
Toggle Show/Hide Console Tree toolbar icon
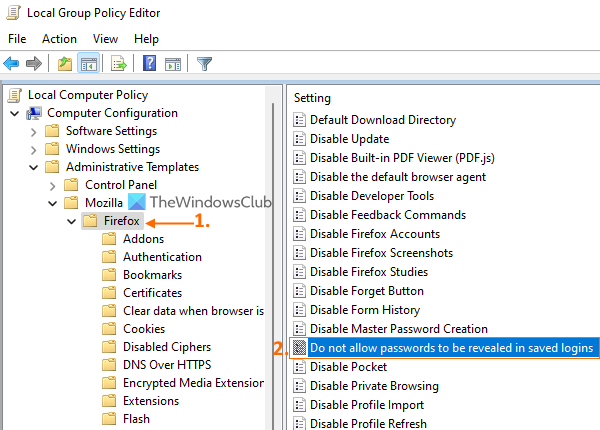click(x=88, y=63)
